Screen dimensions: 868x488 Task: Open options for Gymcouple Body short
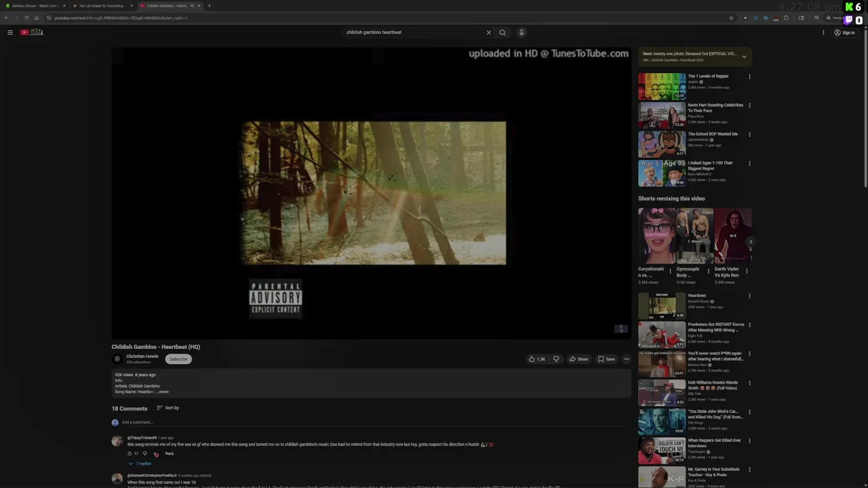709,272
